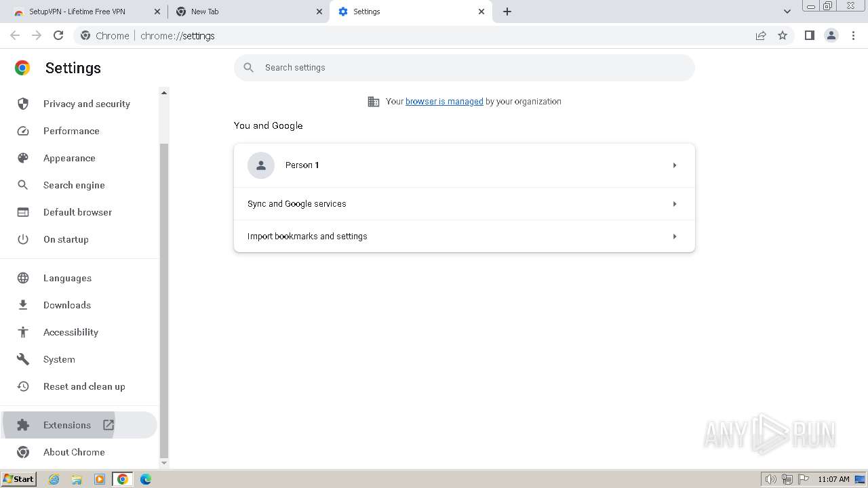Click the Accessibility figure icon
The image size is (868, 488).
pos(23,332)
